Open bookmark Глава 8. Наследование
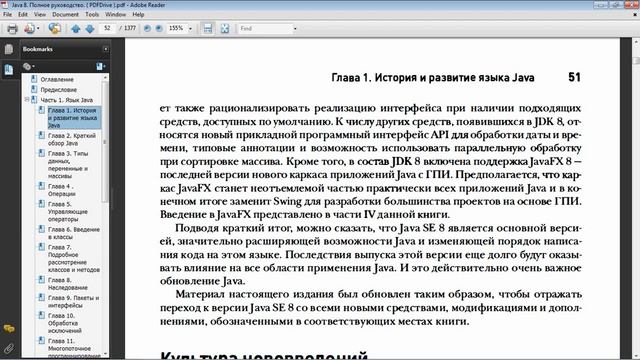 (68, 284)
